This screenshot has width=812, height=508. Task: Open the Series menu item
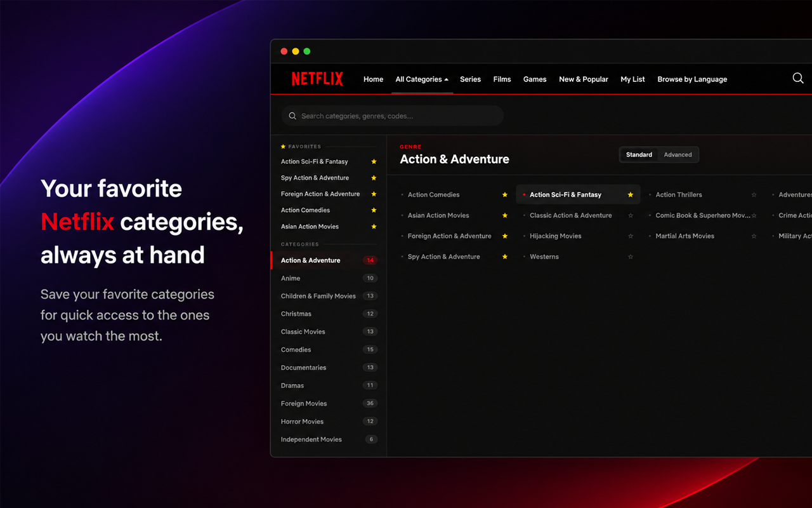point(470,79)
